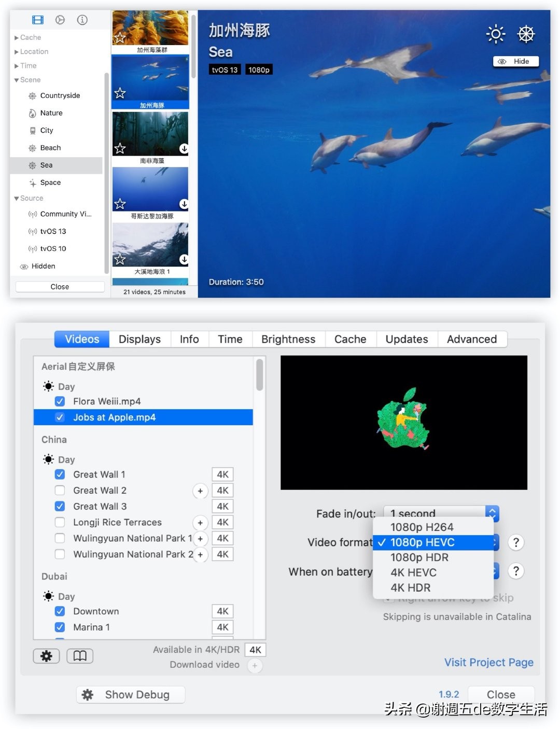Click the Visit Project Page link
The width and height of the screenshot is (560, 729).
pyautogui.click(x=488, y=662)
